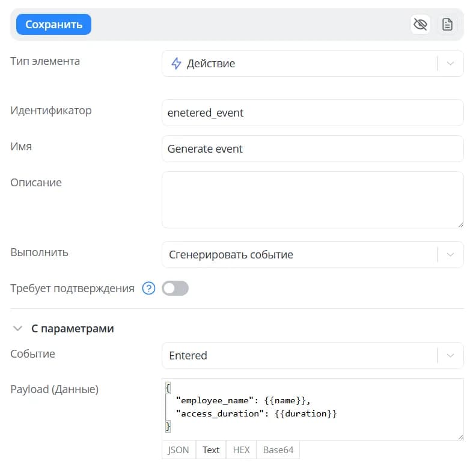Open the Событие dropdown arrow
The width and height of the screenshot is (473, 476).
[451, 355]
